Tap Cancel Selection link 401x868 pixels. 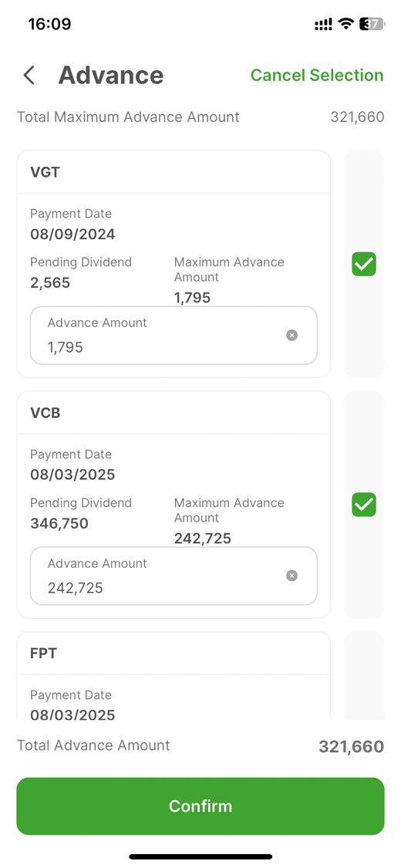click(x=317, y=76)
